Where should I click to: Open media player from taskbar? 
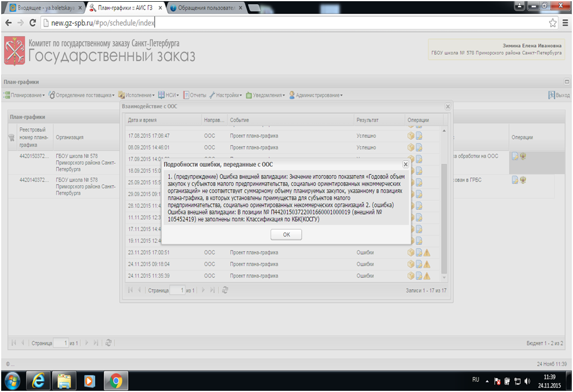[90, 381]
